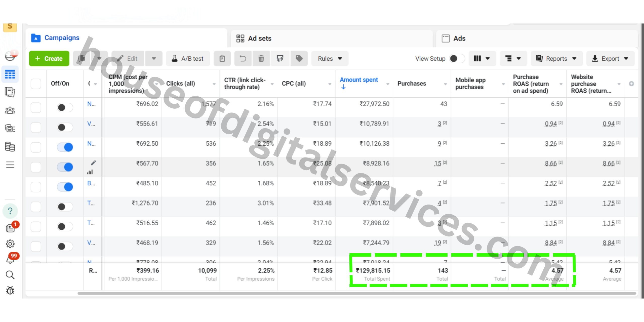Image resolution: width=644 pixels, height=322 pixels.
Task: Click the search magnifier in sidebar
Action: tap(10, 275)
